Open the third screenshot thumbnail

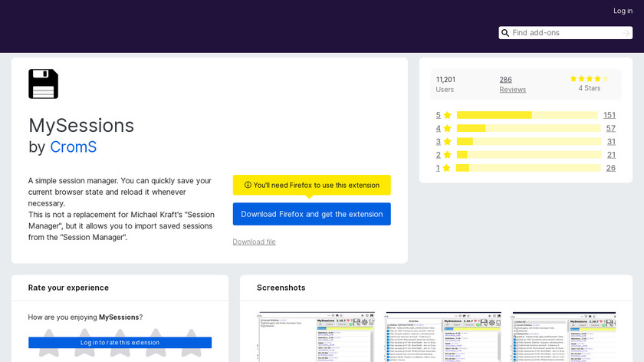(x=564, y=337)
